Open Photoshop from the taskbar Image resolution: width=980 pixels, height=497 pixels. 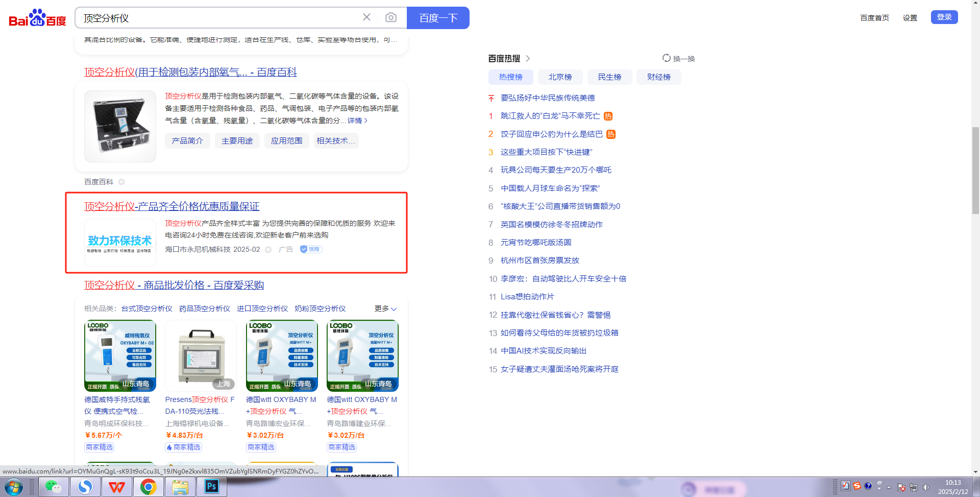(211, 487)
